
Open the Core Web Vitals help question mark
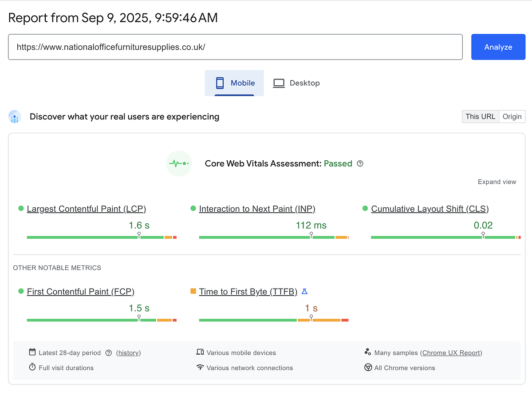click(360, 163)
